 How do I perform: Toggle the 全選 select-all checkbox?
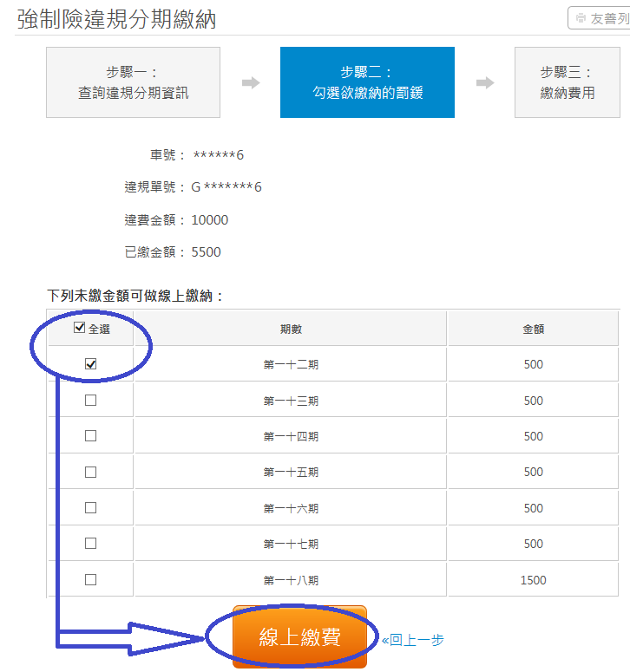click(x=79, y=328)
